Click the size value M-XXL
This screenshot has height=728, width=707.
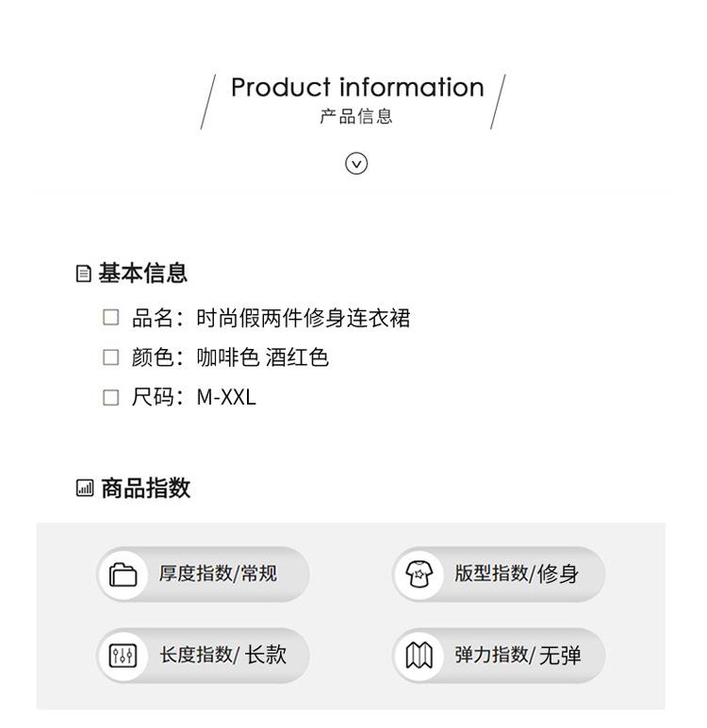tap(226, 397)
